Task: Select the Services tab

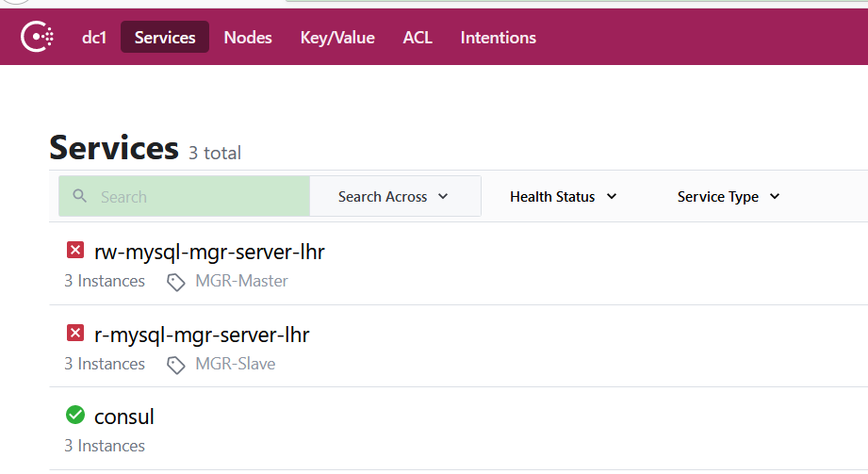Action: pyautogui.click(x=165, y=38)
